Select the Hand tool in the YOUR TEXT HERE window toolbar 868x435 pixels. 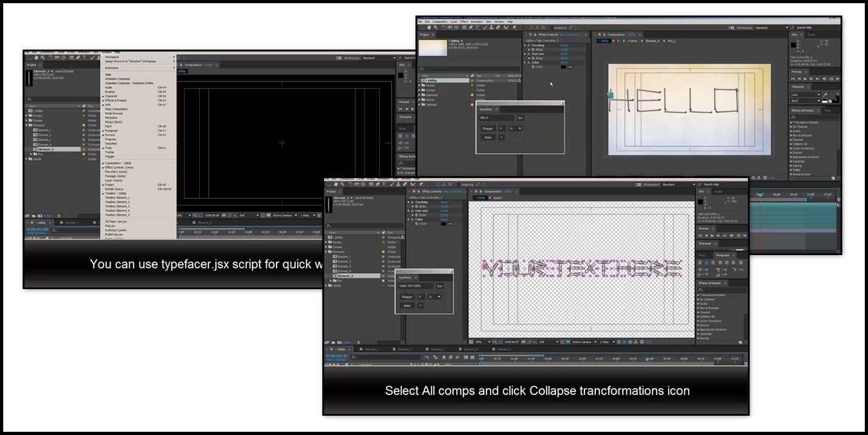click(x=336, y=184)
